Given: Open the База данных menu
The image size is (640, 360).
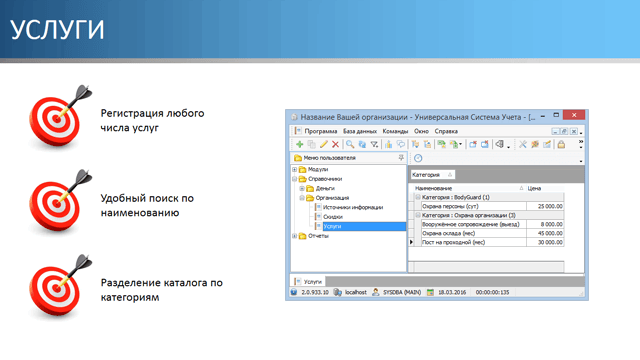Looking at the screenshot, I should click(x=360, y=131).
